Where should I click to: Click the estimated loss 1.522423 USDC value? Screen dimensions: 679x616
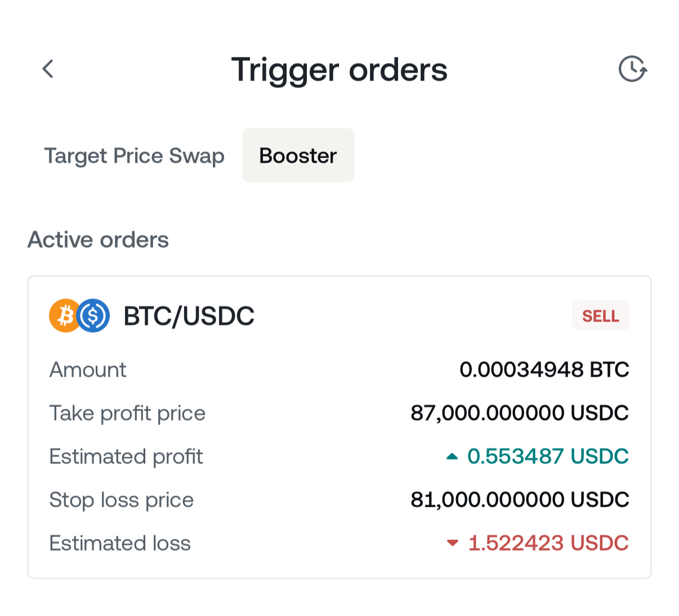click(x=548, y=543)
